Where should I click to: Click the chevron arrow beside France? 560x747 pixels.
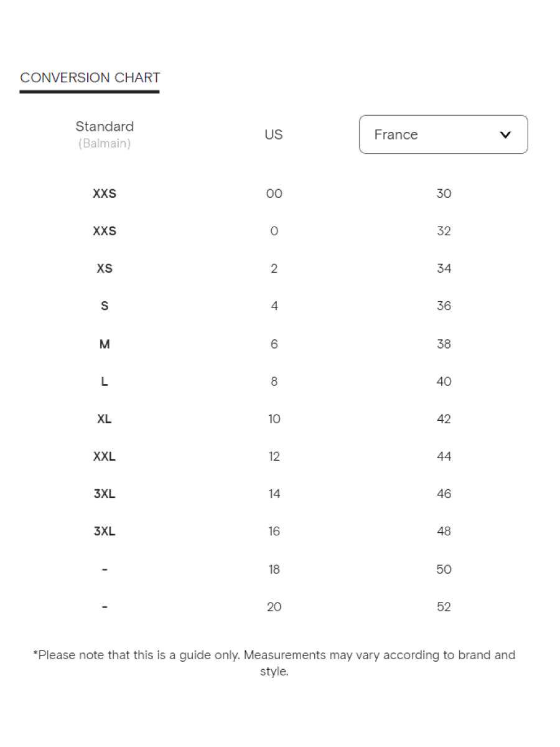tap(505, 134)
